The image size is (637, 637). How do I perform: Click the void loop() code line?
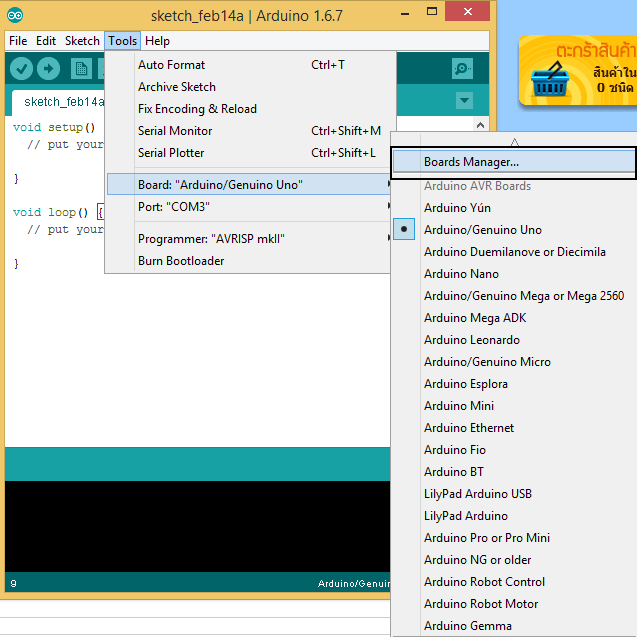pos(58,212)
